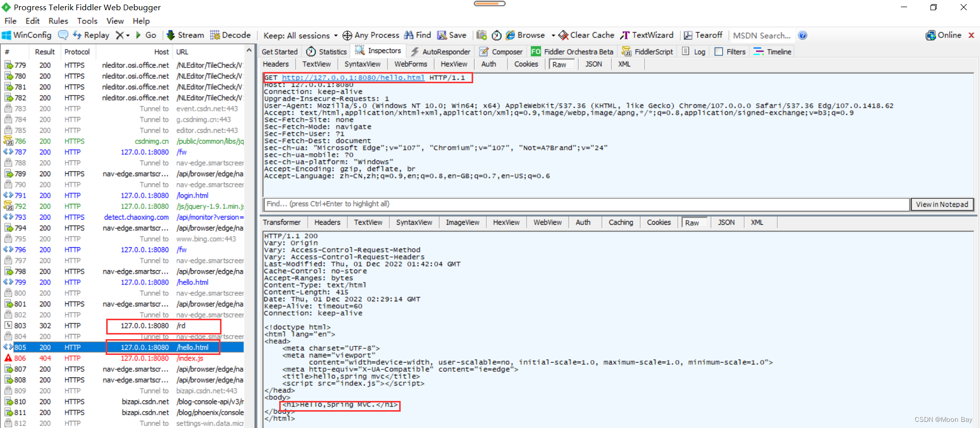Open Fiddler Orchestra Beta tab
This screenshot has height=428, width=980.
572,52
